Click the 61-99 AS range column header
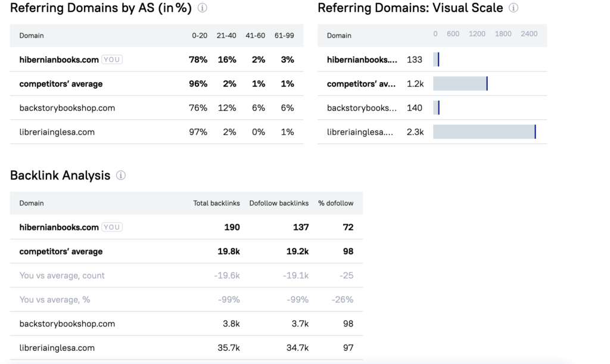 pyautogui.click(x=284, y=36)
